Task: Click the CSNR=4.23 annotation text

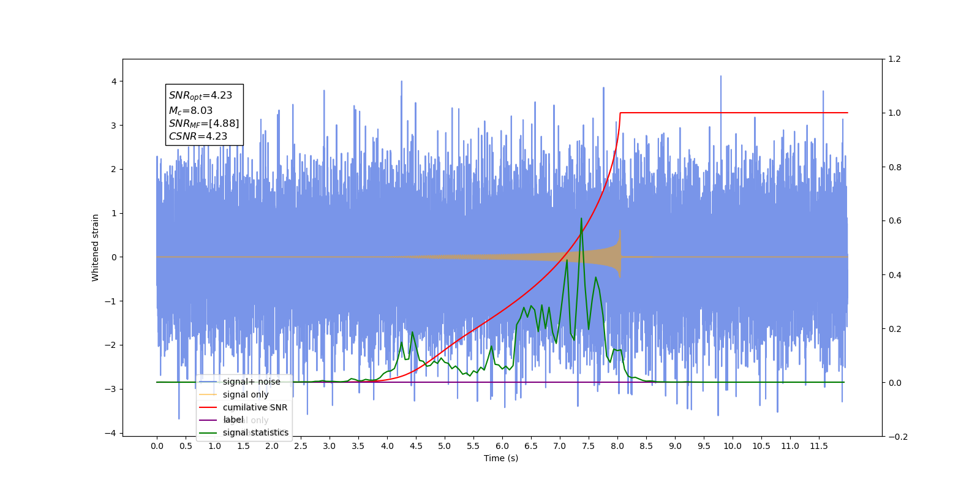Action: point(198,137)
